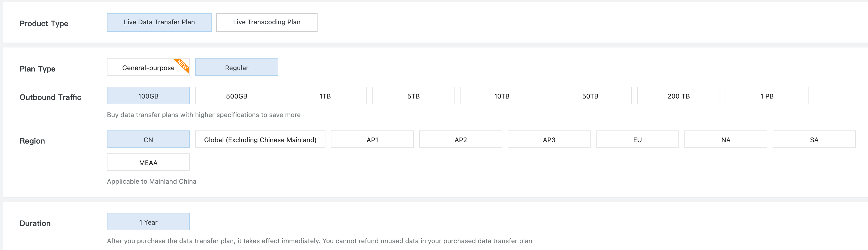868x250 pixels.
Task: Select the Regular plan type
Action: [237, 67]
